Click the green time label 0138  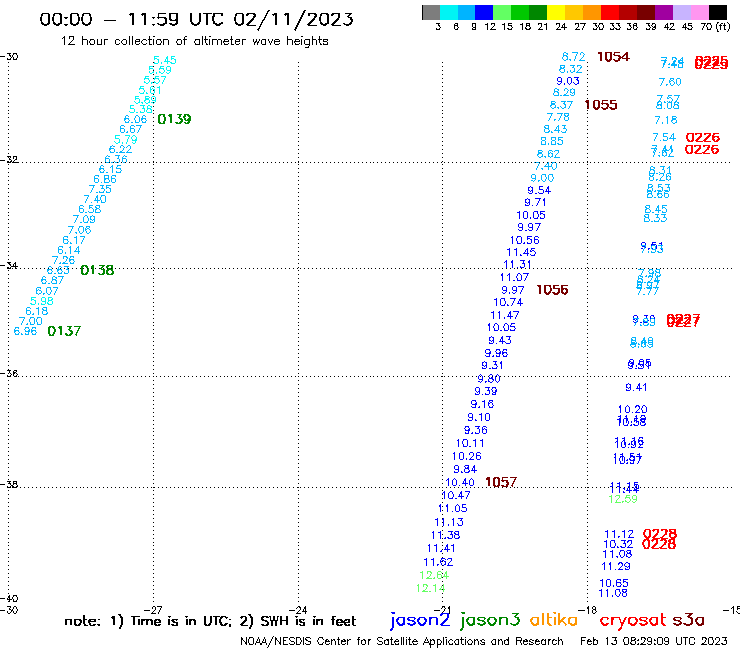[97, 270]
